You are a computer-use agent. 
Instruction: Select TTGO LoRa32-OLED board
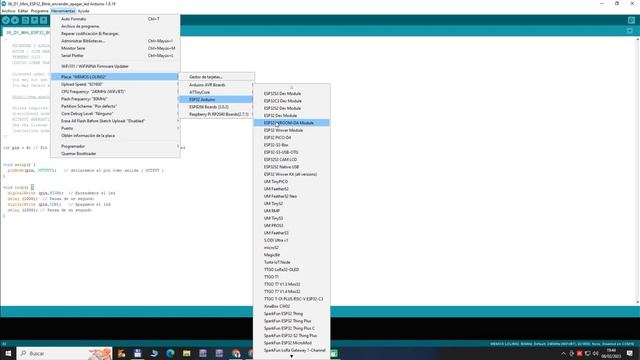(291, 270)
